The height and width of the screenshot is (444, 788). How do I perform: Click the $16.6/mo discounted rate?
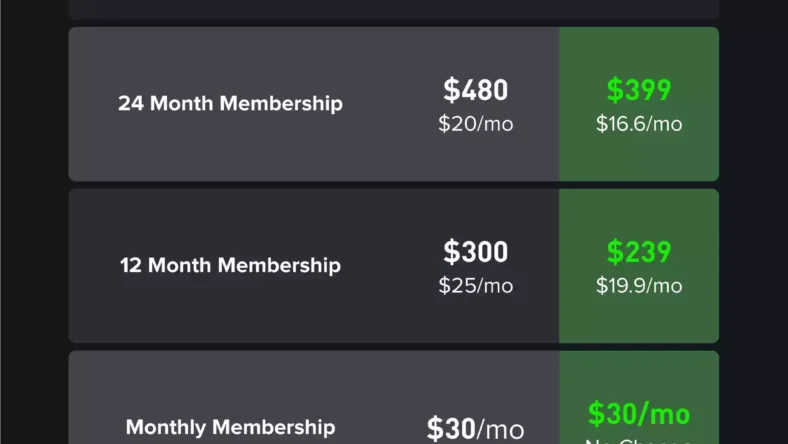[x=639, y=124]
